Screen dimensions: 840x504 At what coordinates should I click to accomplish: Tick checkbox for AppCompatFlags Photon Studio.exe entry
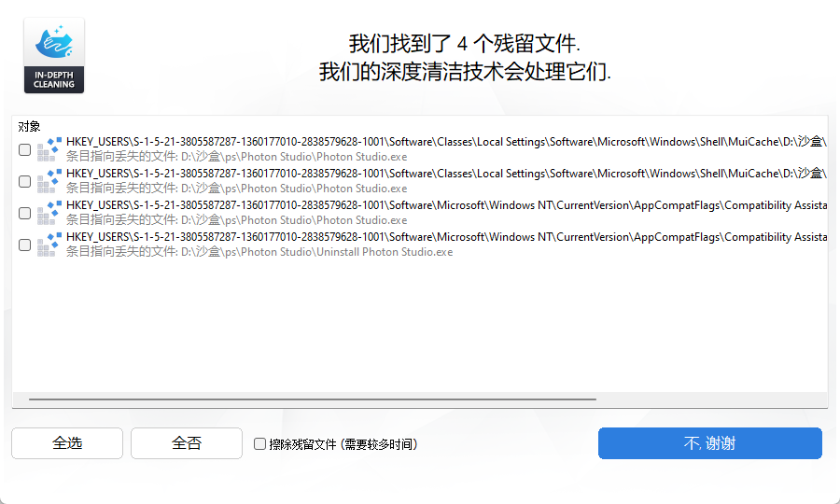24,213
